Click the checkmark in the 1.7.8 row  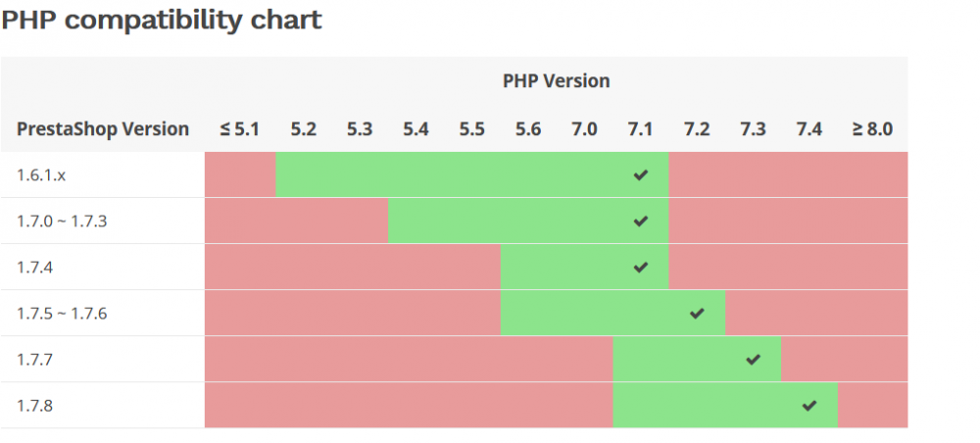(808, 406)
